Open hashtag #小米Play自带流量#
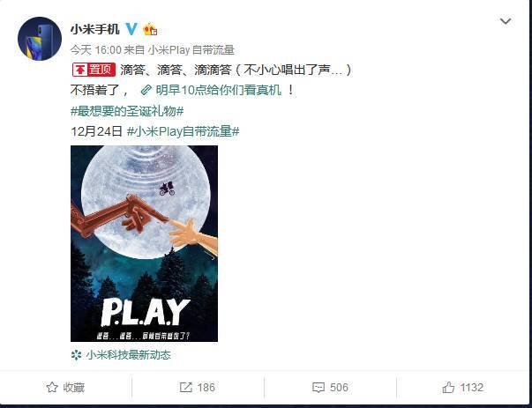The image size is (532, 408). tap(184, 131)
